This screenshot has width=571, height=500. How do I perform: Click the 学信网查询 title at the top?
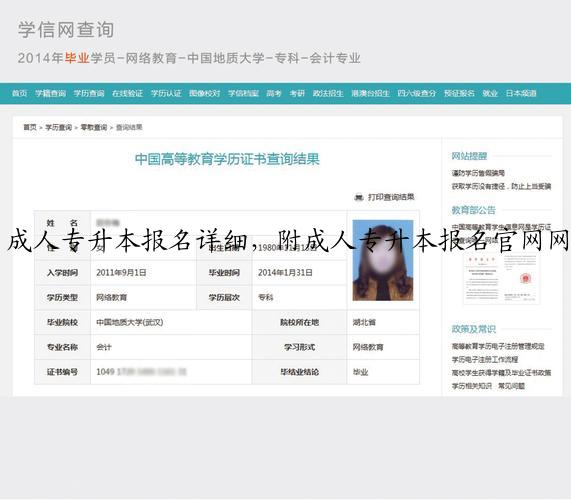[66, 30]
